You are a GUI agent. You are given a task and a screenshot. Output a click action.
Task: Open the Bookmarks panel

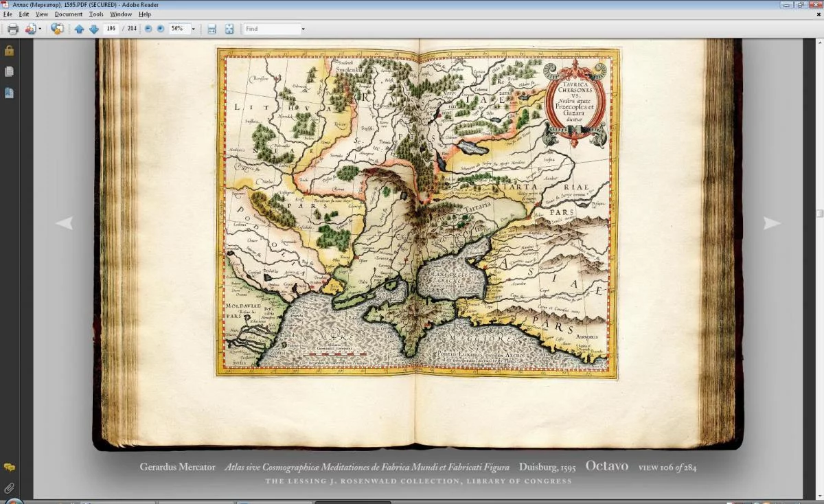tap(9, 93)
